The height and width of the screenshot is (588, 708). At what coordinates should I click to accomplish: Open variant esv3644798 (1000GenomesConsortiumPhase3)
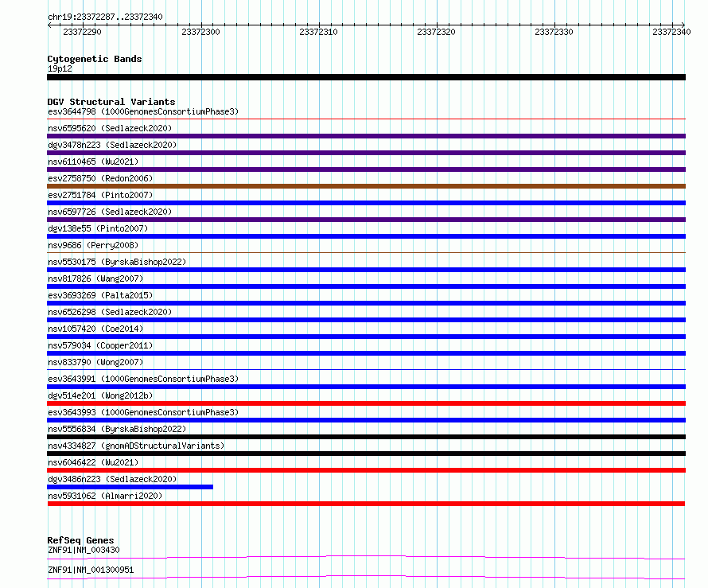tap(143, 111)
